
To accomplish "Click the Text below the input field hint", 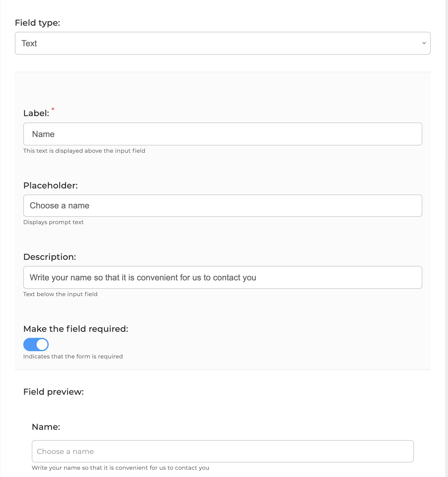I will (x=60, y=294).
